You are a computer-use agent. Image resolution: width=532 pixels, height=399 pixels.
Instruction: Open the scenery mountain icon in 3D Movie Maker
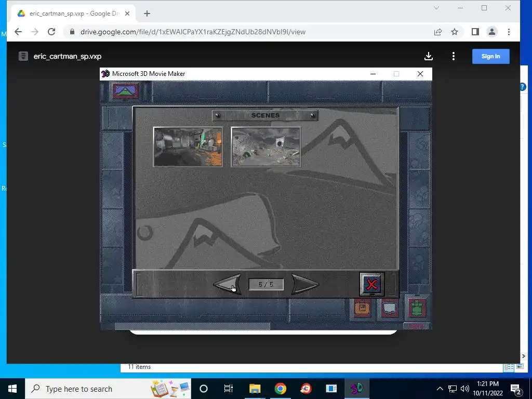coord(126,90)
